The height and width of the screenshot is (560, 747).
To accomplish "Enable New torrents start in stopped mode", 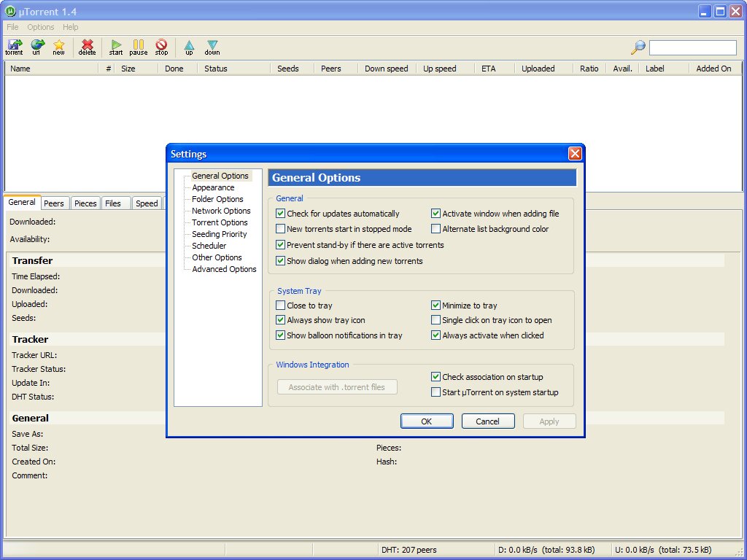I will [x=281, y=229].
